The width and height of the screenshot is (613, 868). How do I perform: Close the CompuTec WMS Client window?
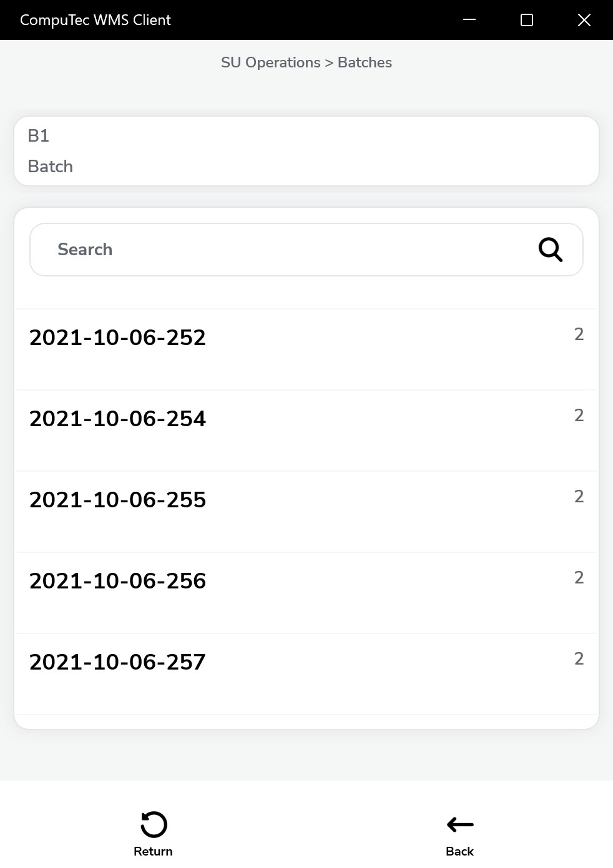pos(584,20)
